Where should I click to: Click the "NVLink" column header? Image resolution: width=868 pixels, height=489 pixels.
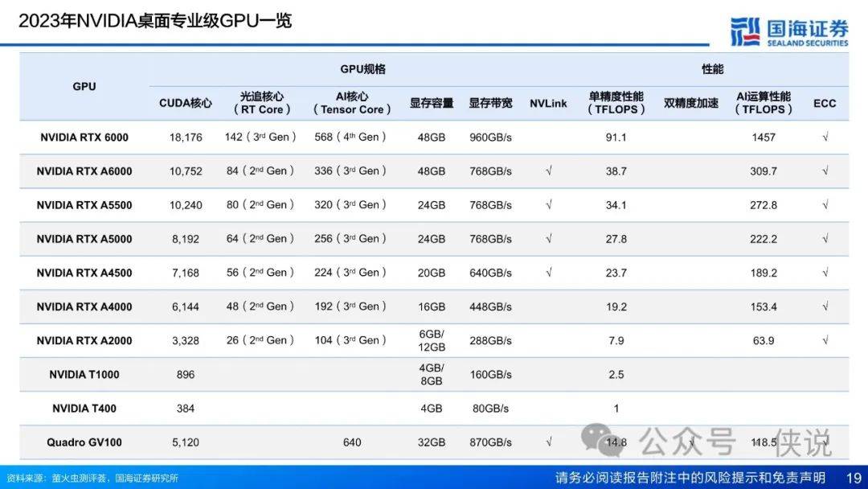[548, 104]
